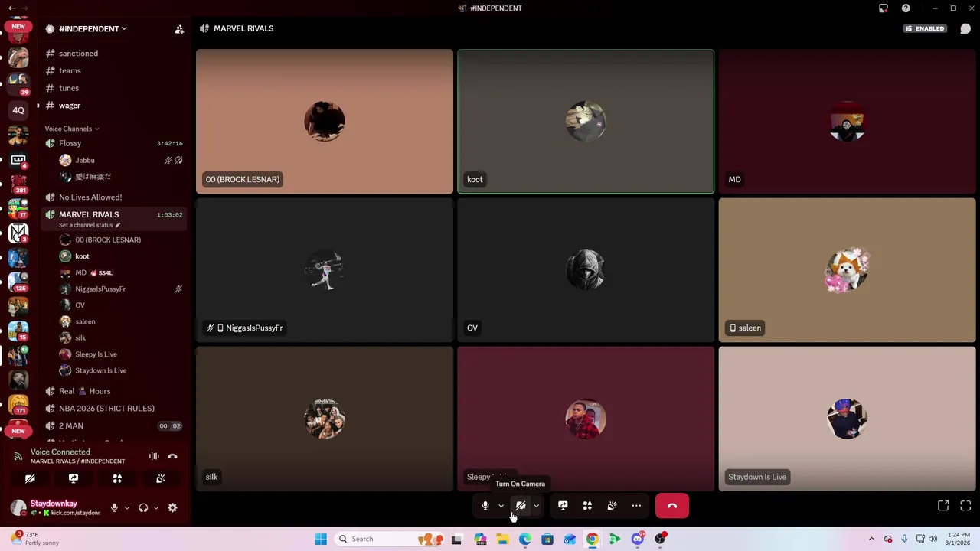Show chat for MARVEL RIVALS voice channel

point(965,28)
